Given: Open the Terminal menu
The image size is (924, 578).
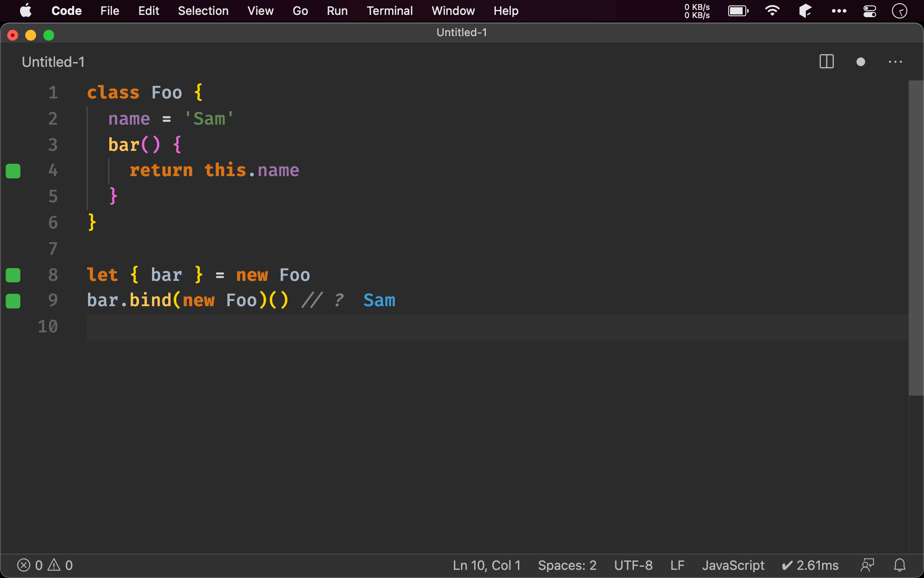Looking at the screenshot, I should click(x=389, y=11).
